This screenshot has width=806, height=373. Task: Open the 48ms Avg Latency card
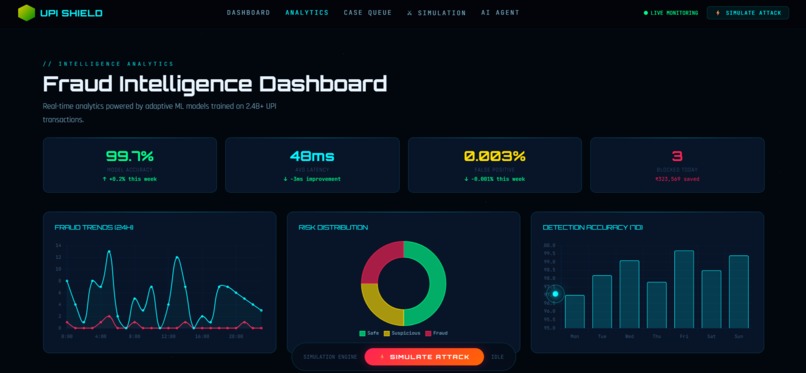point(312,165)
